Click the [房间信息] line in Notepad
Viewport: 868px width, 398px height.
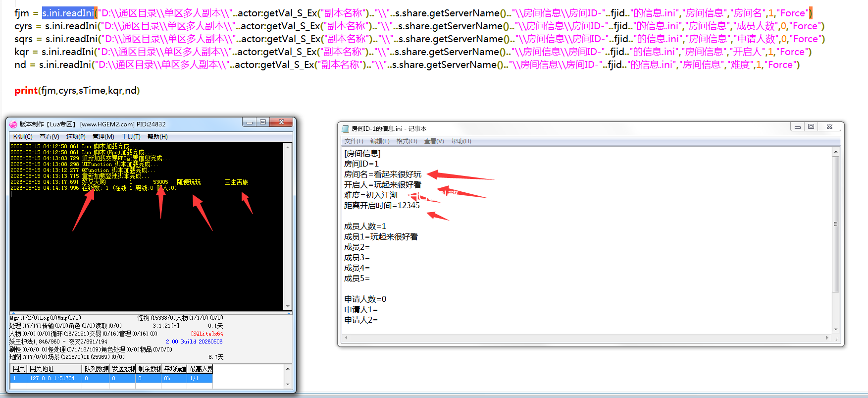pyautogui.click(x=362, y=154)
